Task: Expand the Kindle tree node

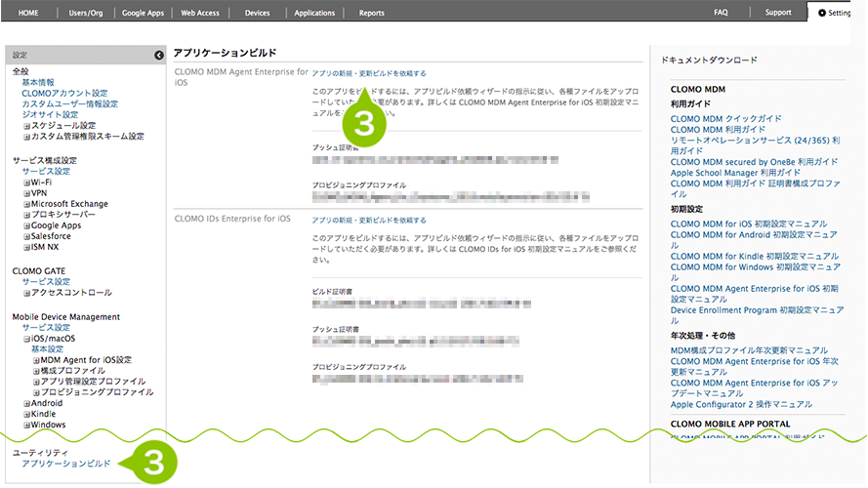Action: pyautogui.click(x=26, y=415)
